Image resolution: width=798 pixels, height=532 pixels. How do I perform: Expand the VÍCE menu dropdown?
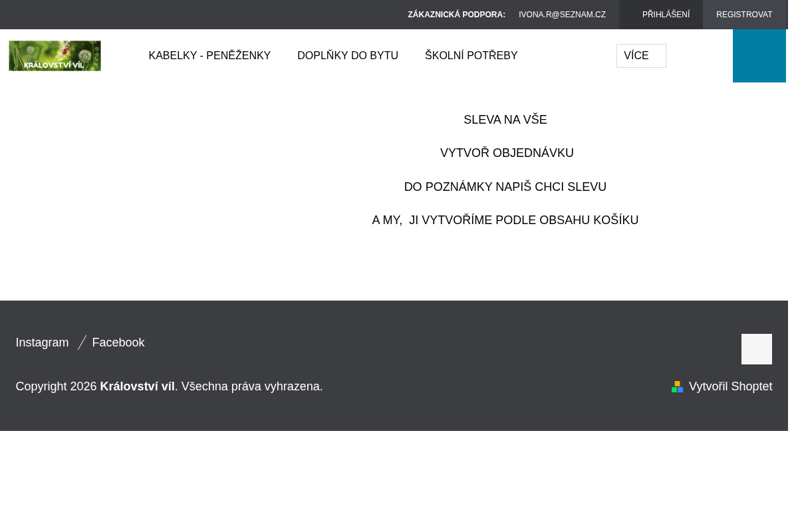(x=641, y=56)
